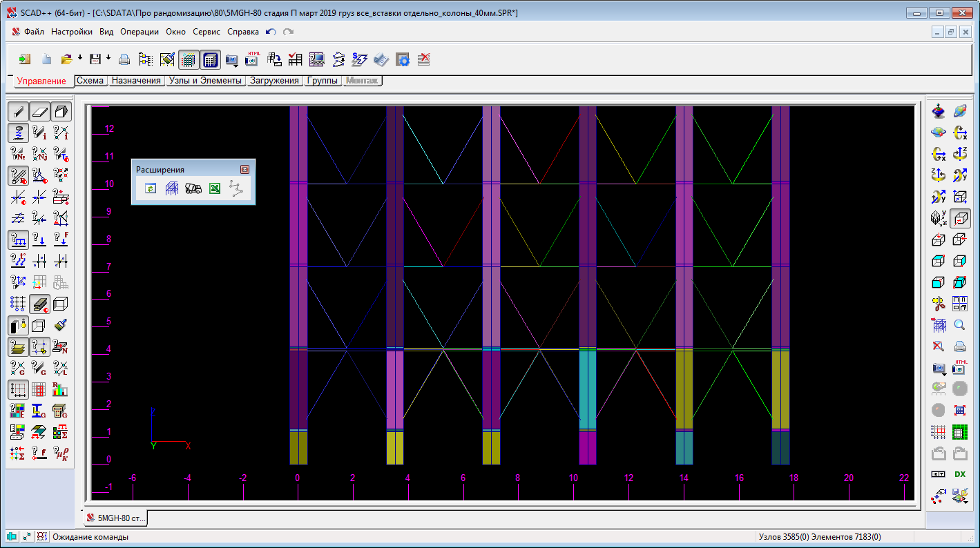Click the green DX icon
This screenshot has width=980, height=548.
pyautogui.click(x=959, y=474)
